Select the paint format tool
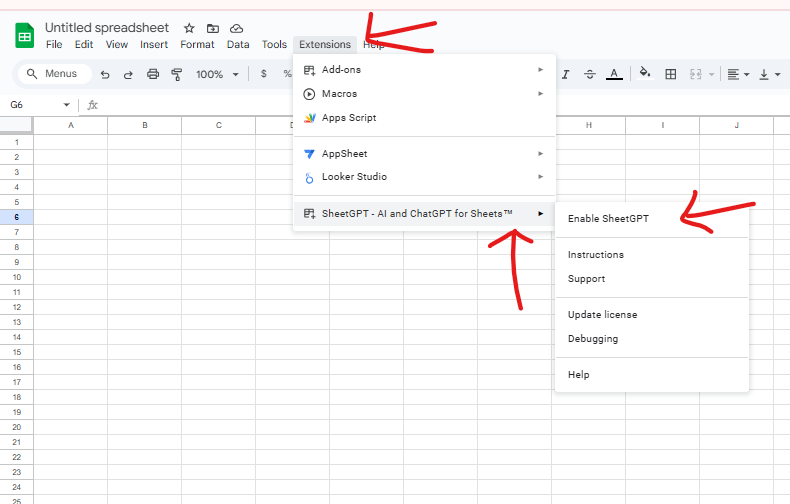Image resolution: width=790 pixels, height=504 pixels. 176,75
